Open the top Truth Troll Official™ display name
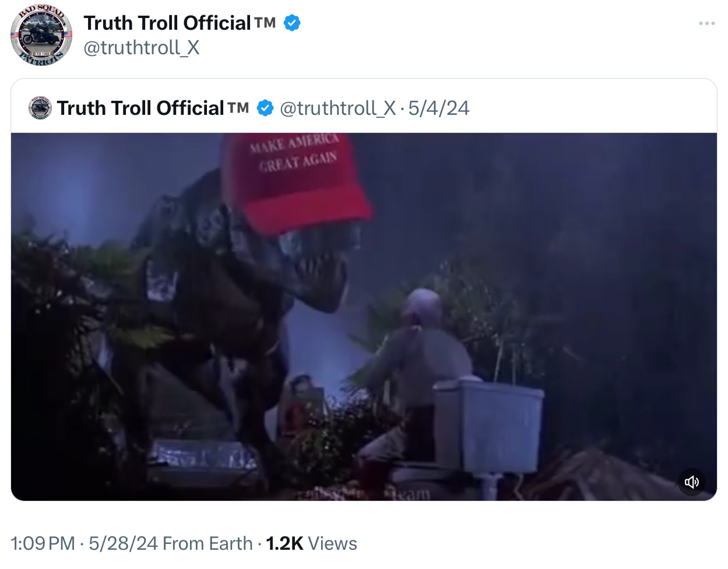The height and width of the screenshot is (569, 728). coord(180,23)
